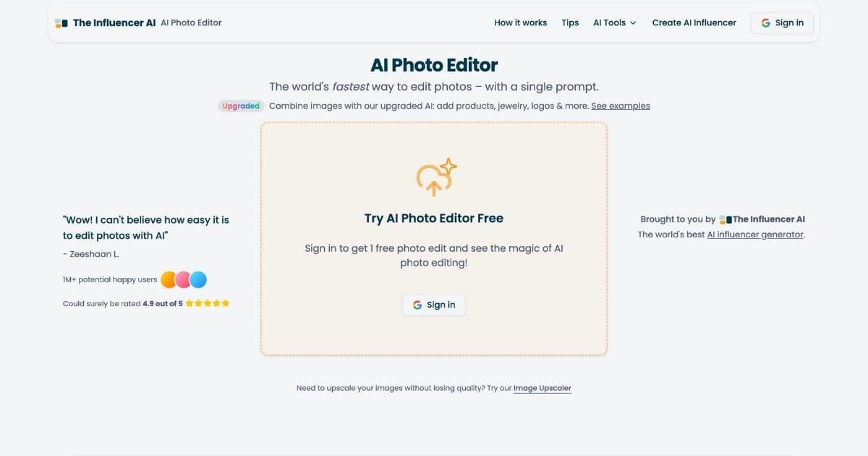This screenshot has height=456, width=868.
Task: Select Tips in the navigation bar
Action: (x=570, y=22)
